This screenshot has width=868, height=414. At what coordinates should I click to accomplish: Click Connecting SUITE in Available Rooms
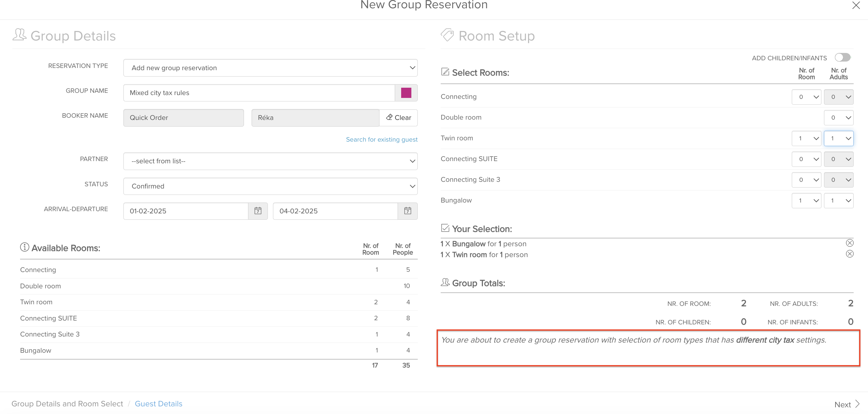pos(219,318)
